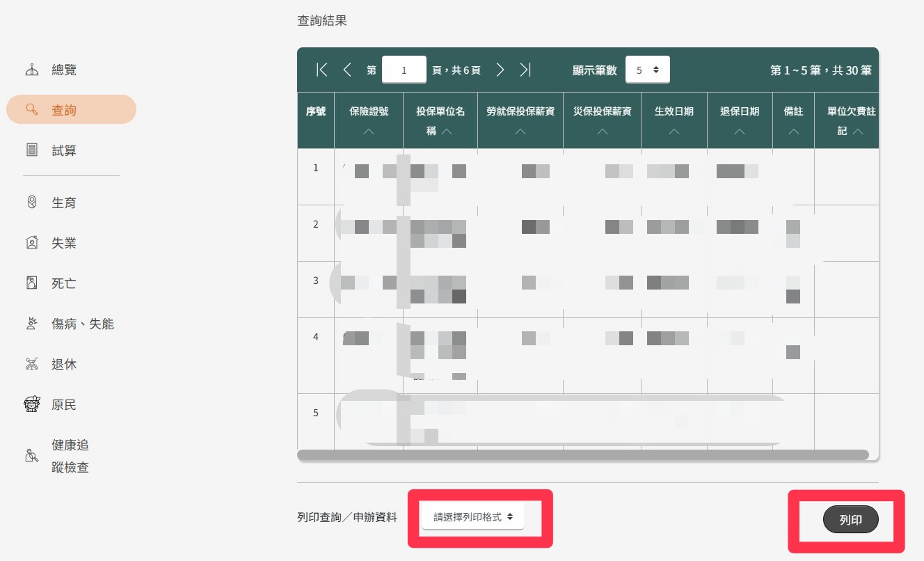Click the table's horizontal scrollbar
924x561 pixels.
coord(582,455)
